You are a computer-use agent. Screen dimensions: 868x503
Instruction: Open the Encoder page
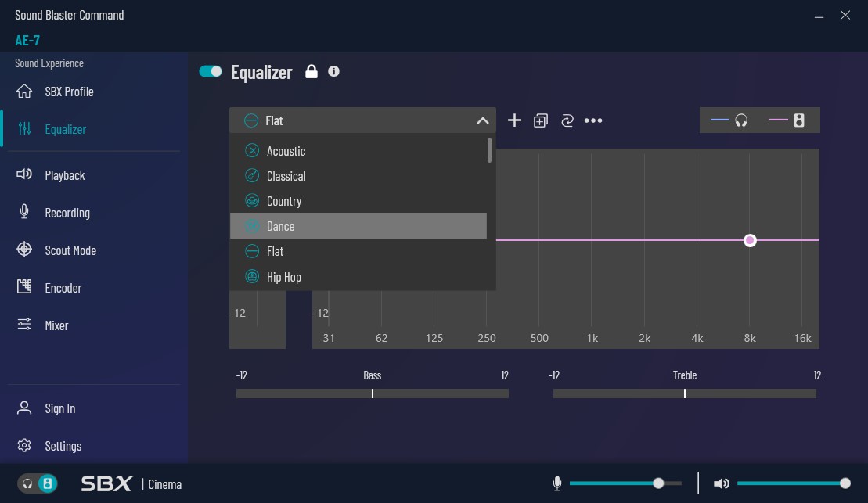pos(63,289)
